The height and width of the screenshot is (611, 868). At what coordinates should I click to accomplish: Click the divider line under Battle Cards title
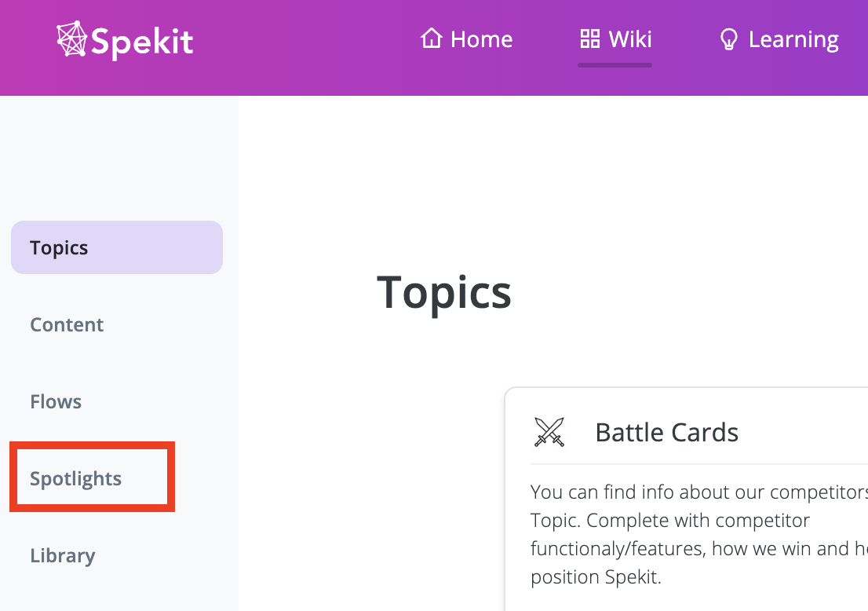click(x=698, y=463)
